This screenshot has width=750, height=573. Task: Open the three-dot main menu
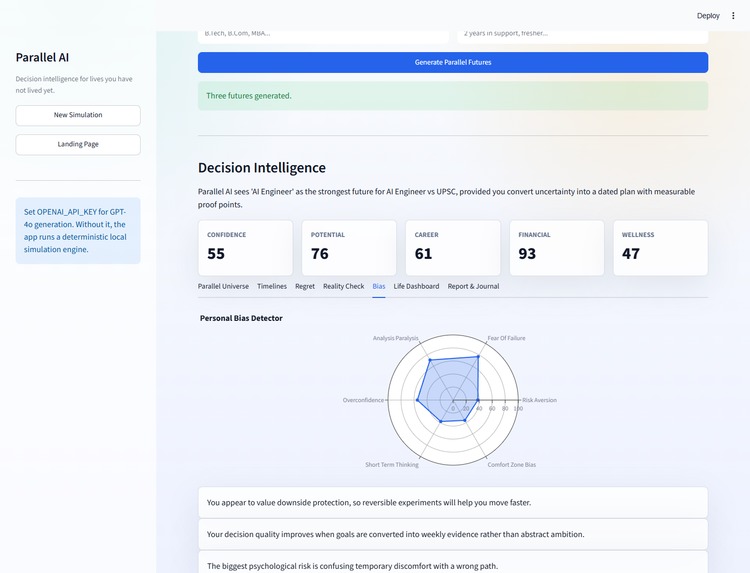pyautogui.click(x=733, y=16)
